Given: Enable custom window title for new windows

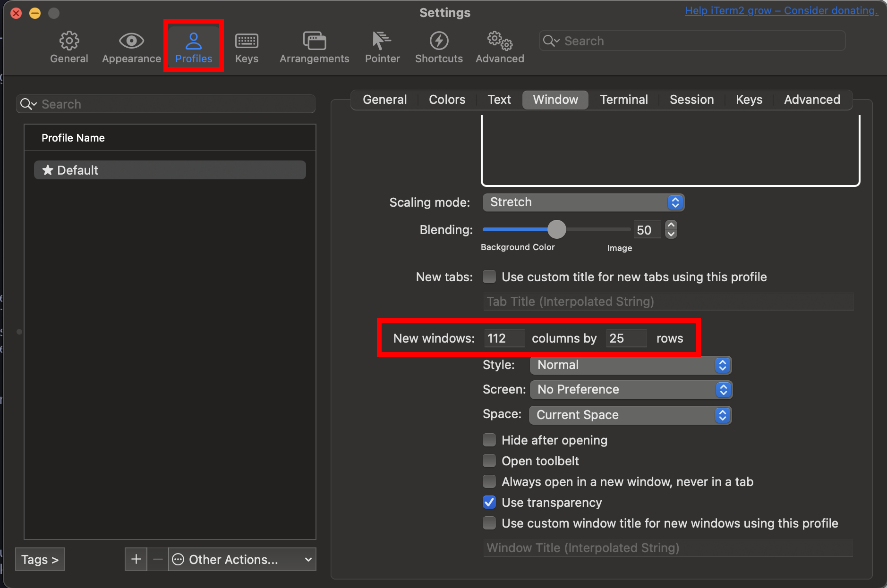Looking at the screenshot, I should pos(489,523).
